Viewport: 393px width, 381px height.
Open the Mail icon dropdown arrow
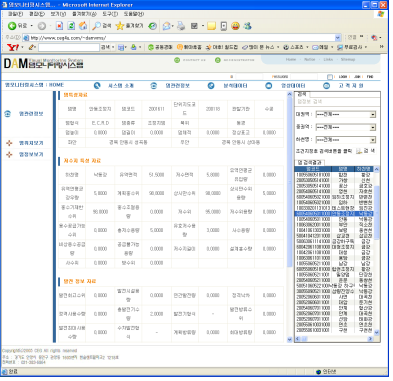point(173,26)
